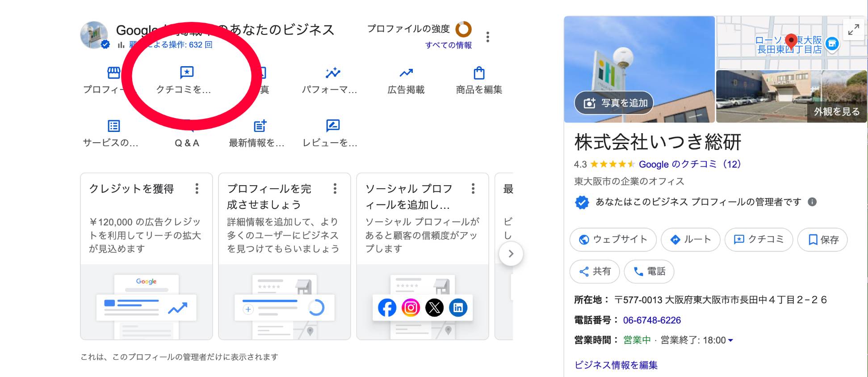Click 株式会社いつき総研 business name heading

[658, 142]
